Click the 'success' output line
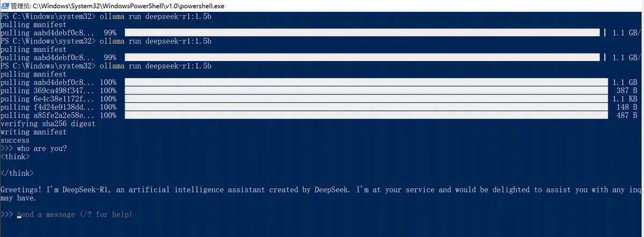Image resolution: width=644 pixels, height=237 pixels. (x=15, y=140)
